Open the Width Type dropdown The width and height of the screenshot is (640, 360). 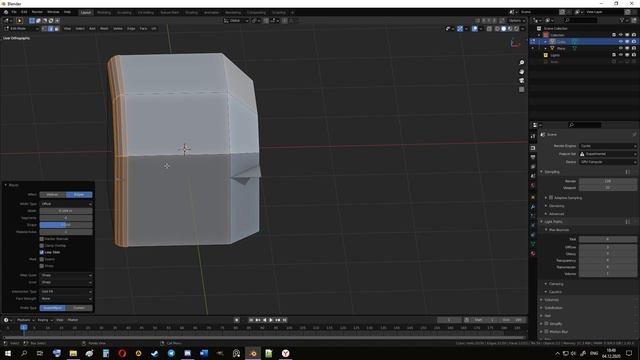66,204
